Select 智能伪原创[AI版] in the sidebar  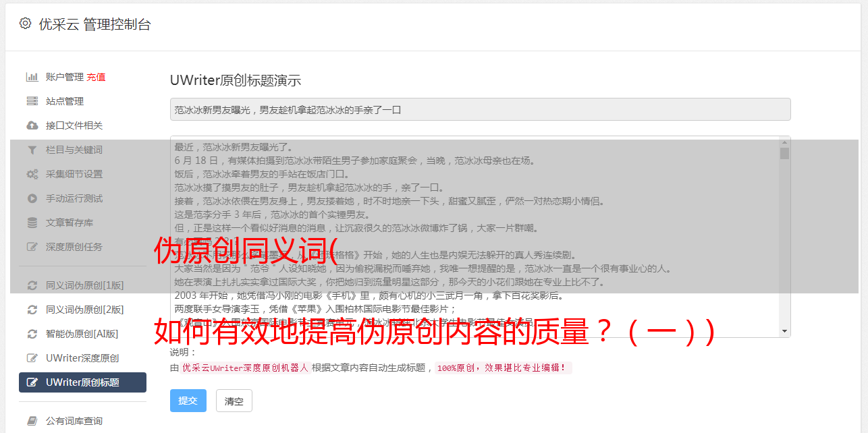(82, 334)
